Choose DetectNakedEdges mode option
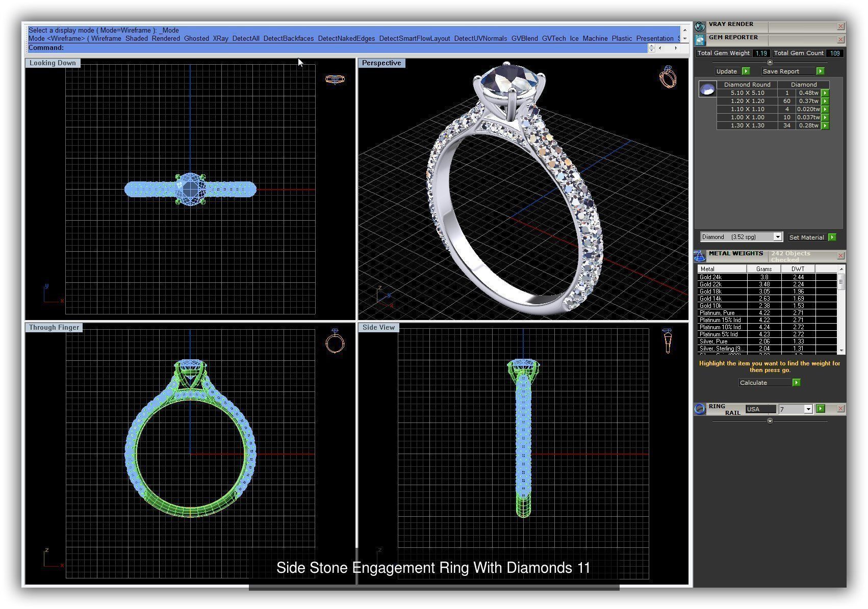This screenshot has width=868, height=609. click(346, 39)
